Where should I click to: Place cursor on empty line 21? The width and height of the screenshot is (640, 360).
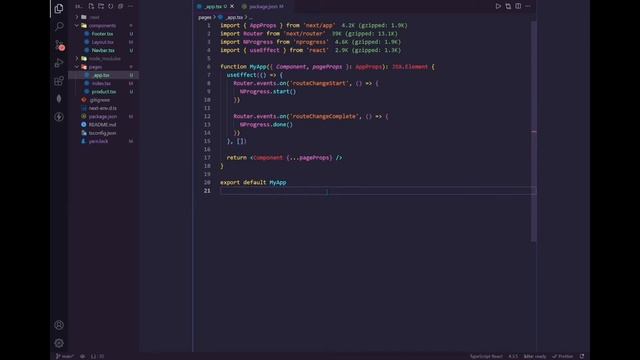tap(378, 191)
